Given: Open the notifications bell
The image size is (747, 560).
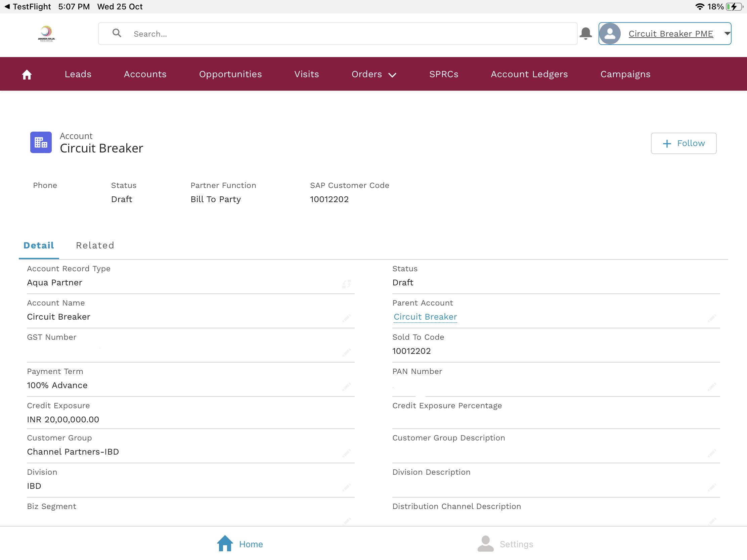Looking at the screenshot, I should 585,34.
